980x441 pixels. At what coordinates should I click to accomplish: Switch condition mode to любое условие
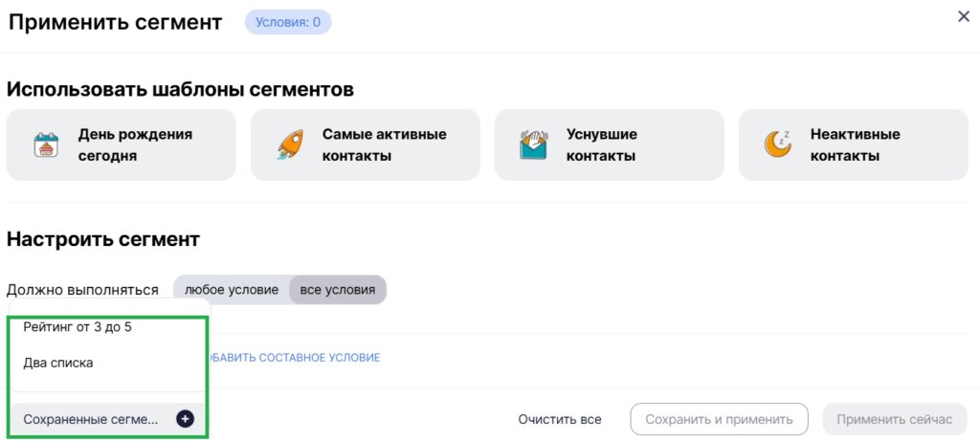point(232,290)
